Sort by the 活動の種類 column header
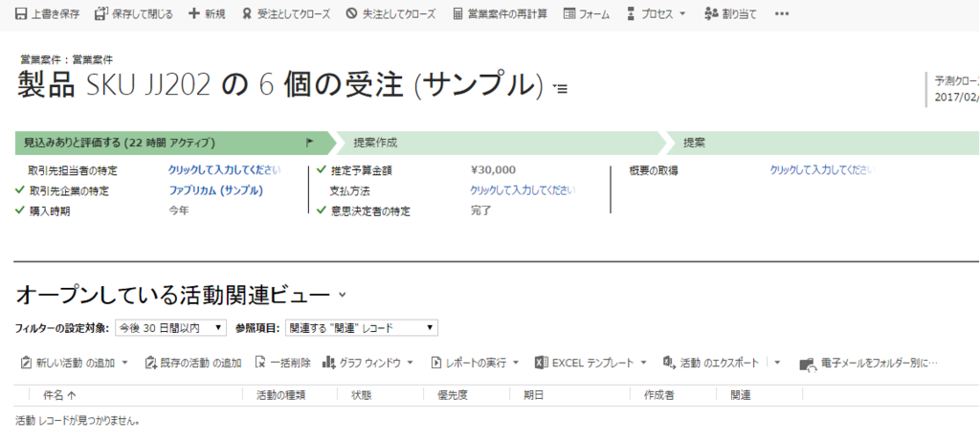Viewport: 980px width, 442px height. [x=281, y=396]
